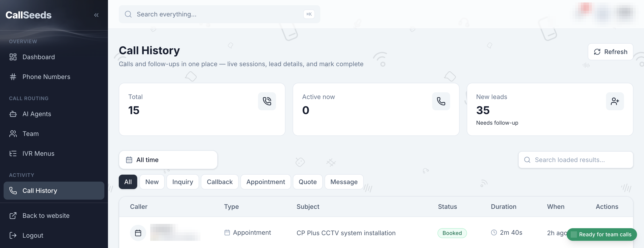Select the Callback filter tab
Screen dimensions: 644x248
click(220, 182)
